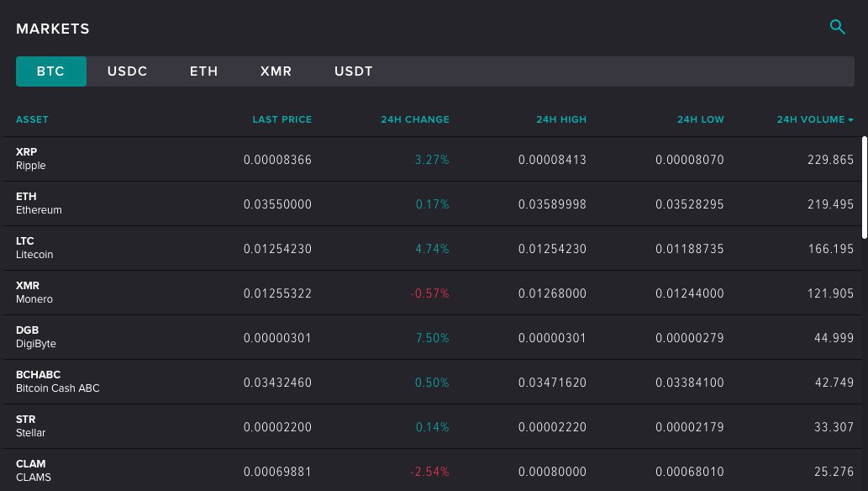This screenshot has height=491, width=868.
Task: Sort by the LAST PRICE column header
Action: 281,119
